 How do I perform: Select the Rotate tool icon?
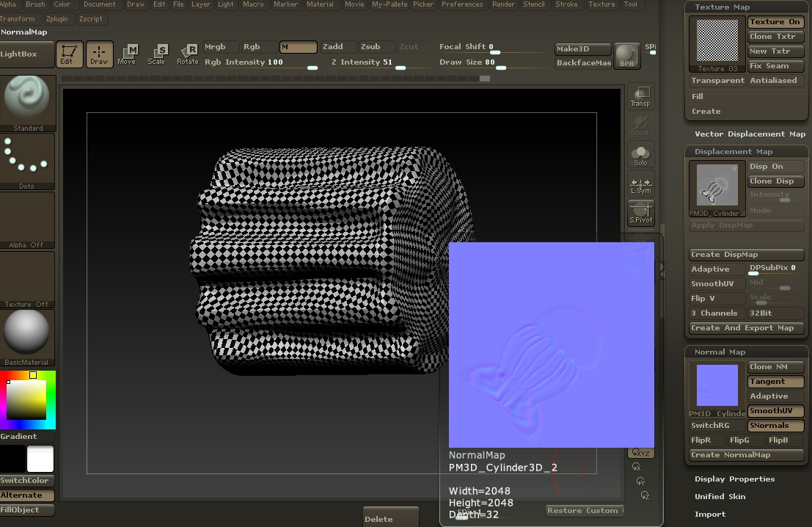click(188, 54)
